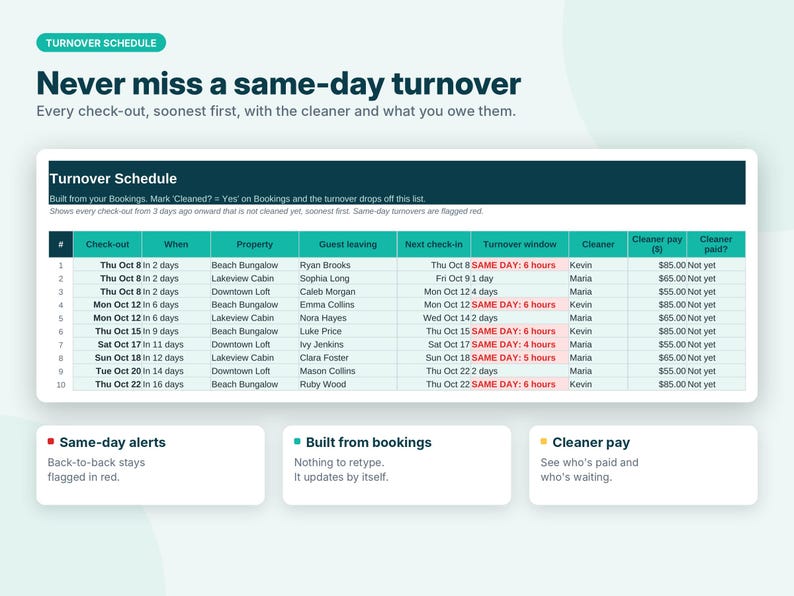The image size is (794, 596).
Task: Select guest name Ivy Jenkins
Action: (x=322, y=344)
